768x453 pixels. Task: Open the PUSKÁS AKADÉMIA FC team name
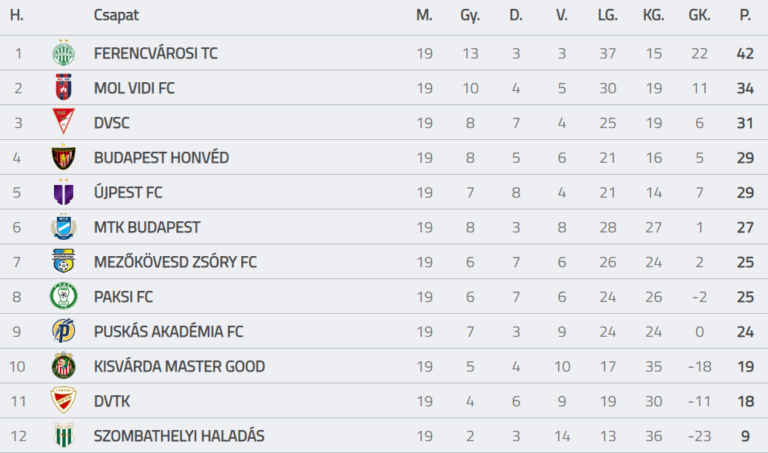[168, 332]
